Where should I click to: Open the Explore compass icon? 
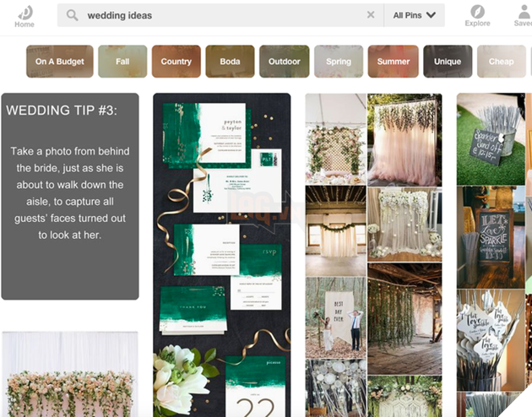(477, 12)
